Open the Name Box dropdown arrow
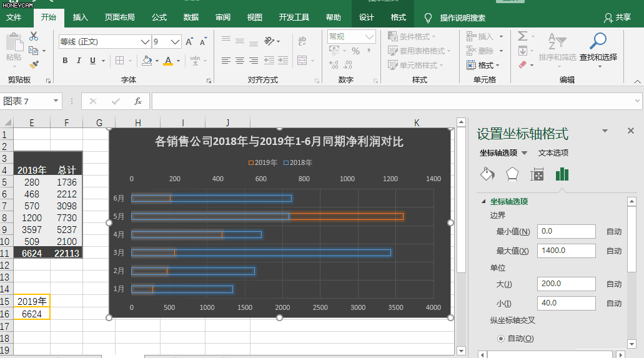Screen dimensions: 644x358 pos(56,101)
